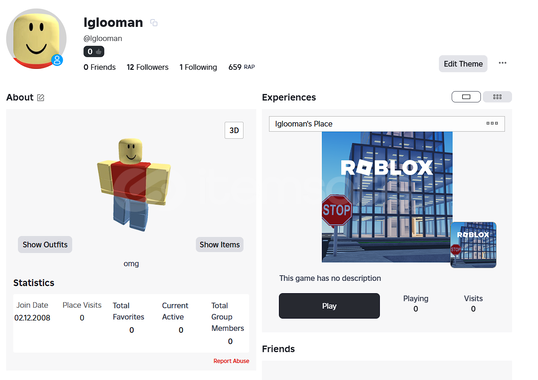Copy the Iglooman display name icon
The width and height of the screenshot is (538, 380).
(x=154, y=23)
